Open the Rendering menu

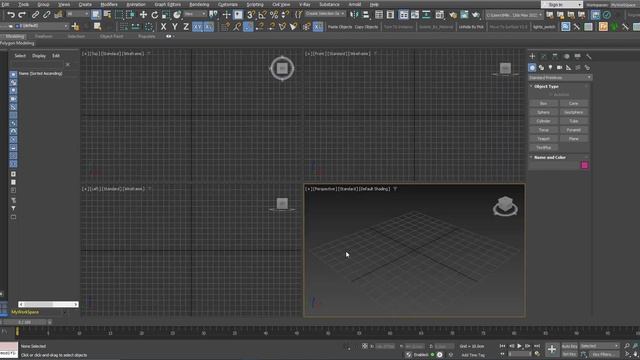click(199, 4)
